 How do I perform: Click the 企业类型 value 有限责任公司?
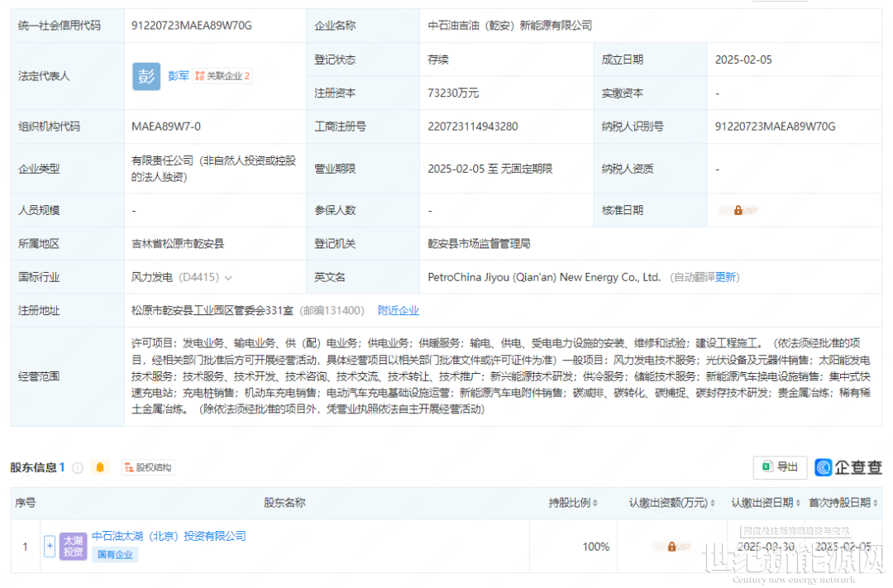coord(213,169)
